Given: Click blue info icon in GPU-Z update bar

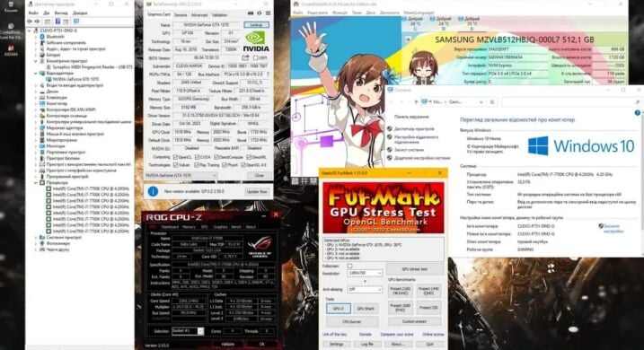Looking at the screenshot, I should click(x=153, y=191).
